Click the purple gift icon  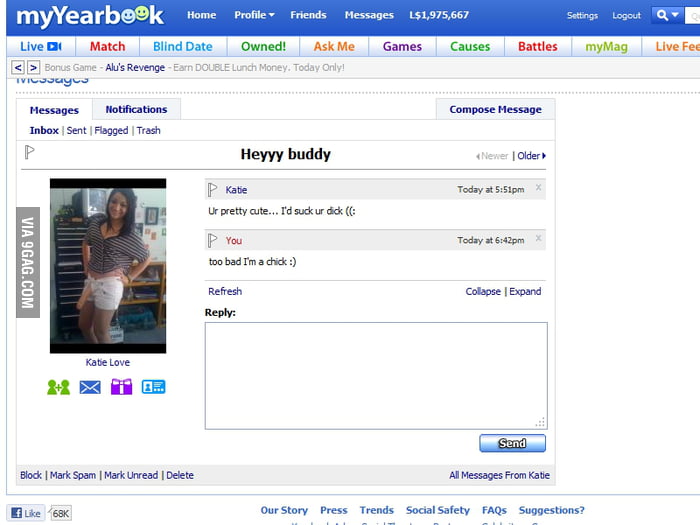coord(121,387)
